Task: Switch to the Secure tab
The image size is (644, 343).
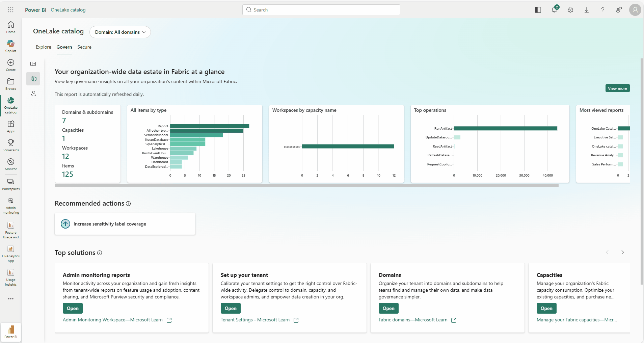Action: click(84, 47)
